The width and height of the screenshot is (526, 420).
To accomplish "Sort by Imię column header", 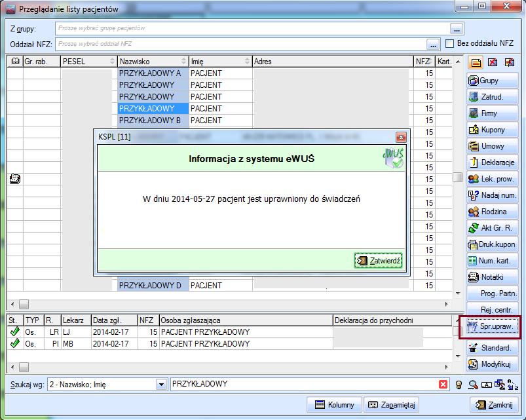I will pyautogui.click(x=220, y=62).
